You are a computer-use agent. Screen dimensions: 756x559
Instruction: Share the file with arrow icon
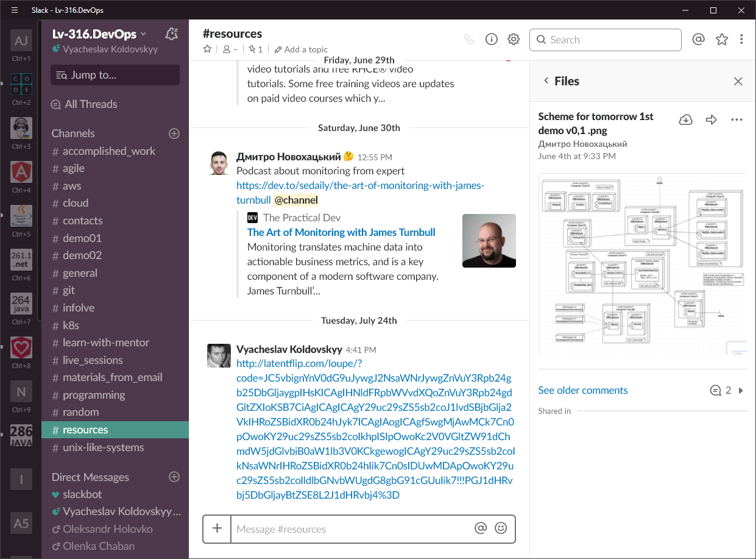[711, 119]
